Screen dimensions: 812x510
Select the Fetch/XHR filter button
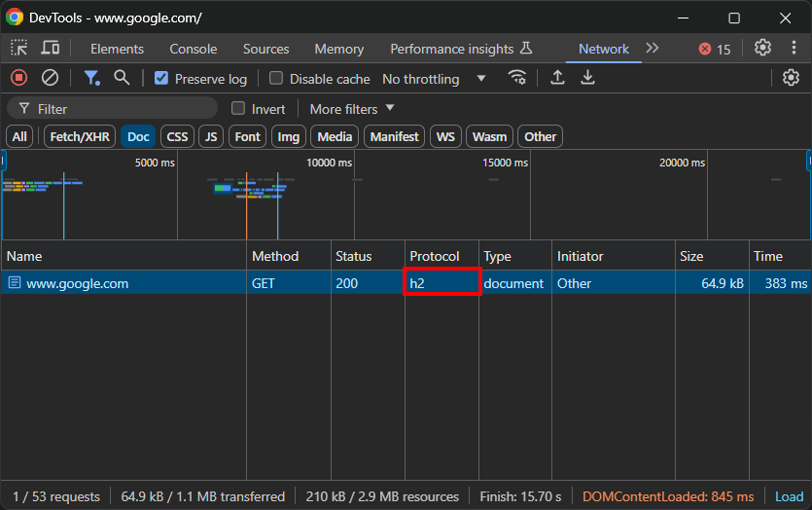[x=80, y=136]
